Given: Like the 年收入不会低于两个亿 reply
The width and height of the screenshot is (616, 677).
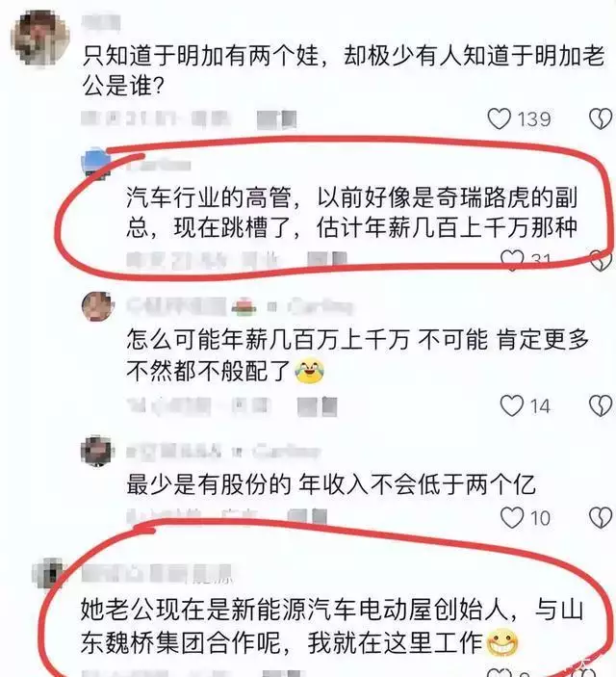Looking at the screenshot, I should click(x=512, y=517).
